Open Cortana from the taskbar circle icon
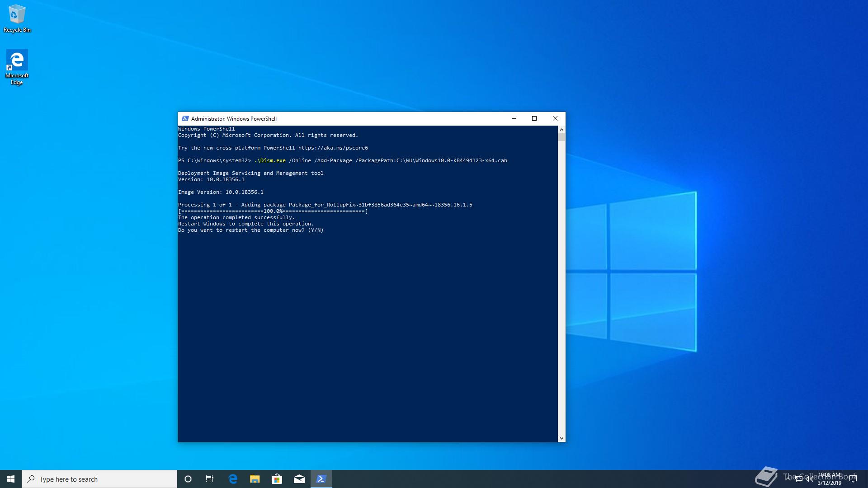 [x=188, y=479]
